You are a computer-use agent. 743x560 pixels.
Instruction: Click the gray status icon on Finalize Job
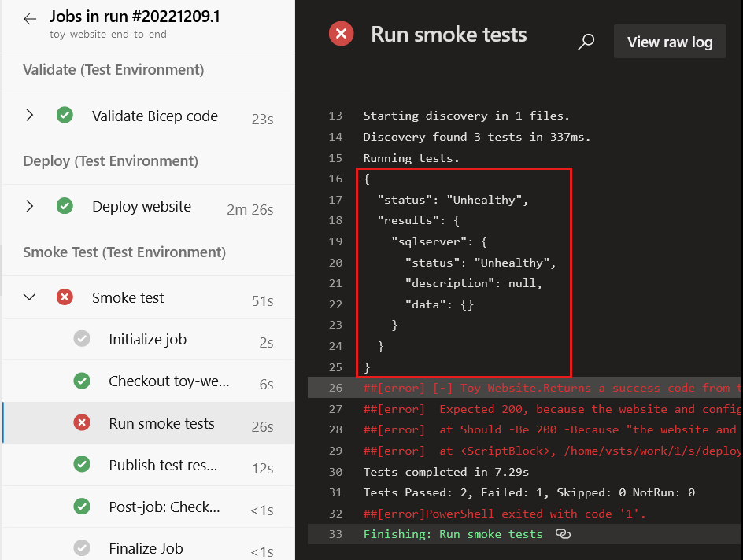tap(82, 547)
